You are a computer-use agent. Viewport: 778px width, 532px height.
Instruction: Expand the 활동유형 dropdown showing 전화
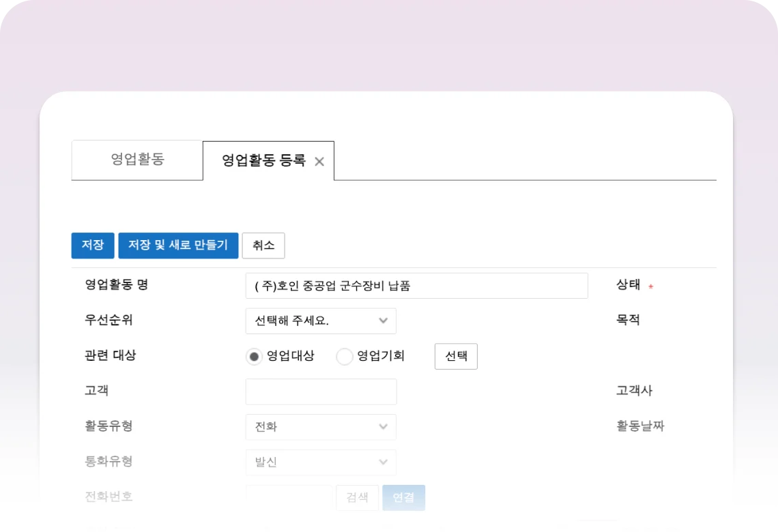(321, 427)
